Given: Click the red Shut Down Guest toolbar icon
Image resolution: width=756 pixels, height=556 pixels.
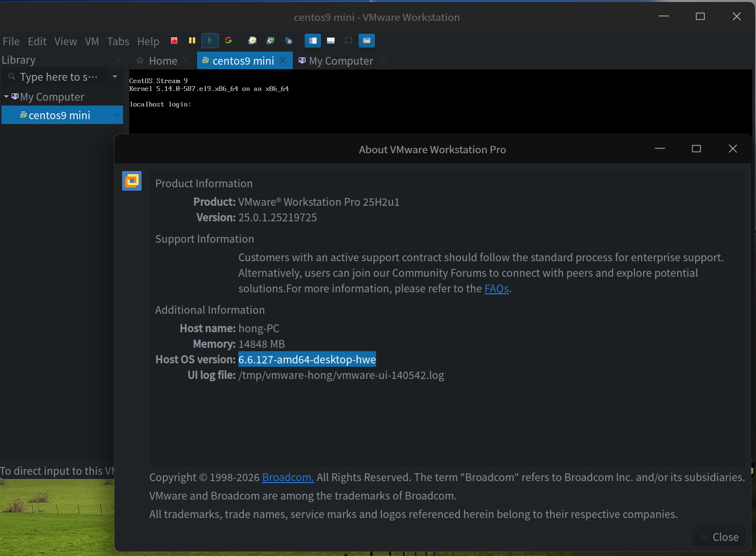Looking at the screenshot, I should pos(174,40).
